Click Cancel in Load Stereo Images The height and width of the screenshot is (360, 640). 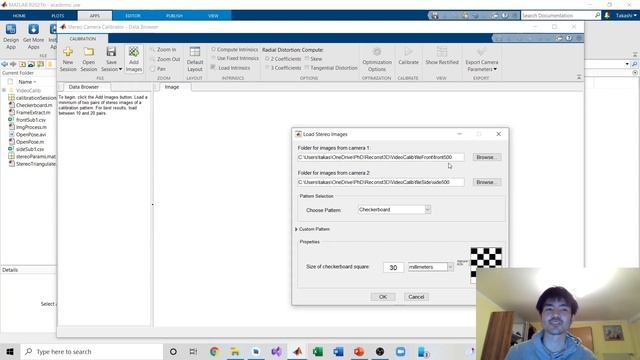click(416, 297)
